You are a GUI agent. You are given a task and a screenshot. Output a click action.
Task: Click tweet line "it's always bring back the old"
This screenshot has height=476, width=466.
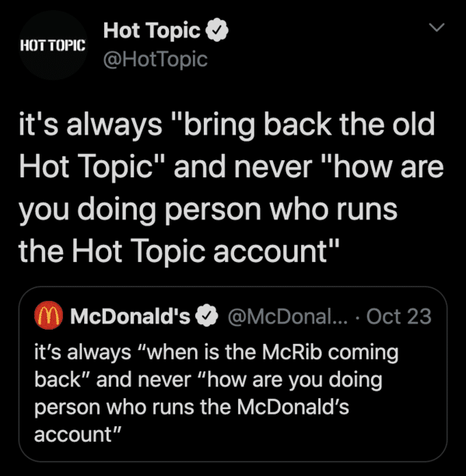(x=227, y=124)
